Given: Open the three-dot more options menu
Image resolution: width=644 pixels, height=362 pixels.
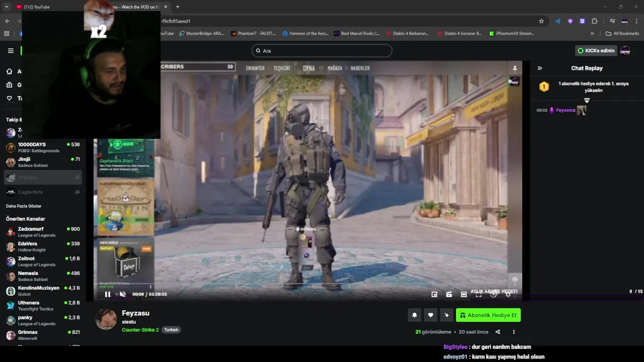Looking at the screenshot, I should pyautogui.click(x=514, y=332).
